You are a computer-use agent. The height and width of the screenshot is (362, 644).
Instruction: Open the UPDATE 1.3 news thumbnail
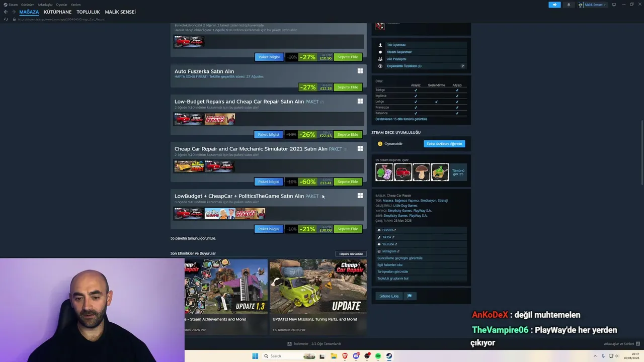[x=226, y=287]
